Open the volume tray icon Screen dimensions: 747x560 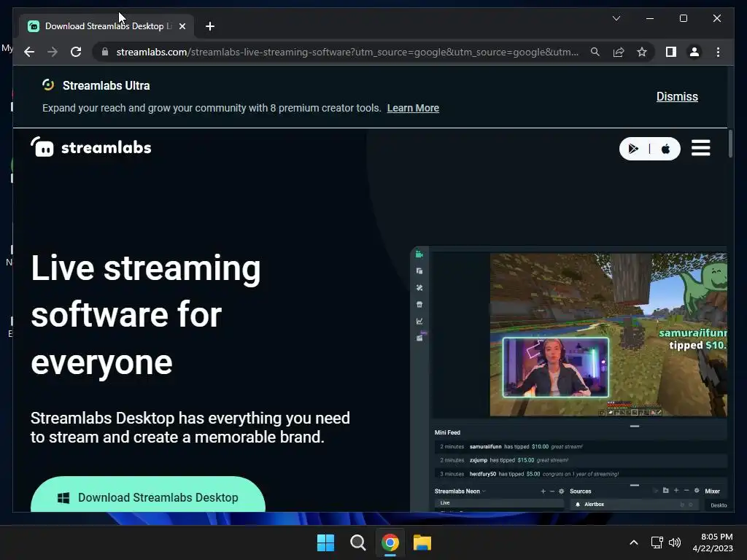click(x=675, y=542)
